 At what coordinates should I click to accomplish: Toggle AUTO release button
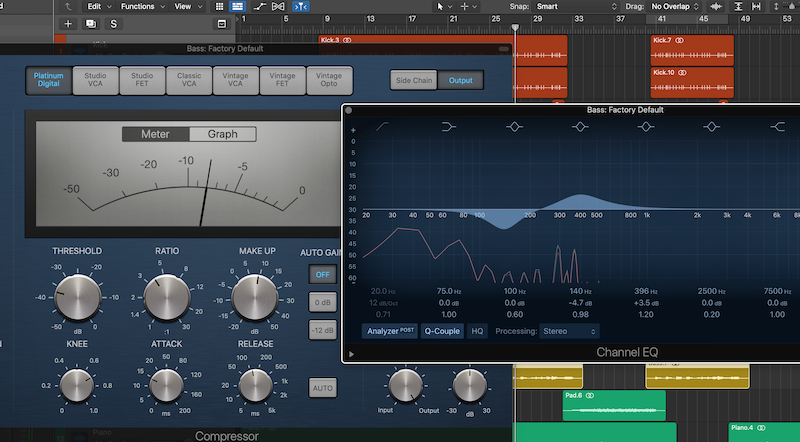[x=322, y=388]
